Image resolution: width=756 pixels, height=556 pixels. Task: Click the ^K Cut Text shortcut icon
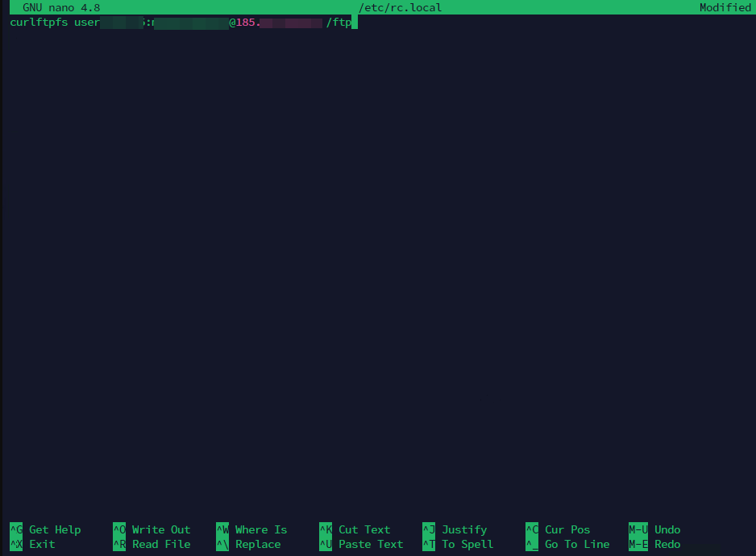pyautogui.click(x=325, y=529)
